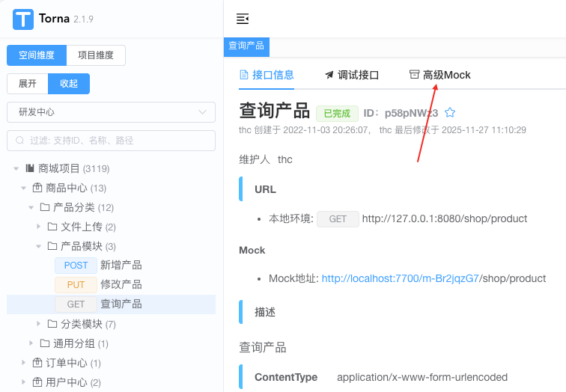The width and height of the screenshot is (566, 392).
Task: Focus the 过滤 filter input field
Action: [111, 141]
